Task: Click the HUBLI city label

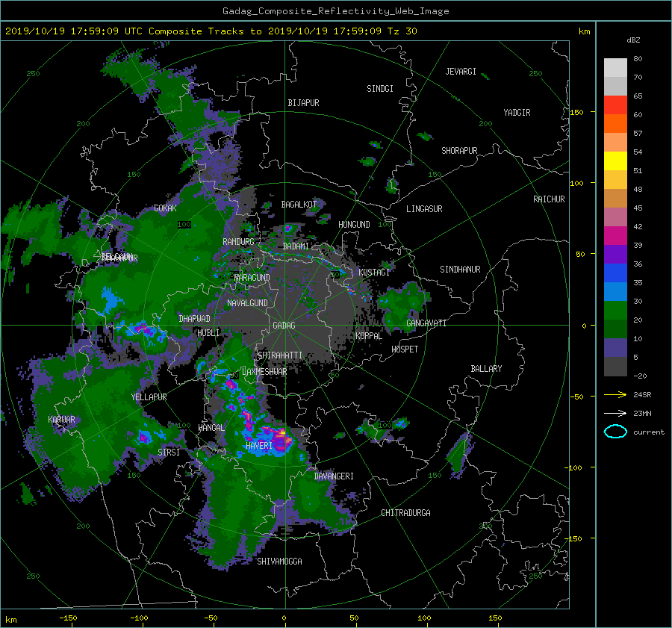Action: (x=208, y=333)
